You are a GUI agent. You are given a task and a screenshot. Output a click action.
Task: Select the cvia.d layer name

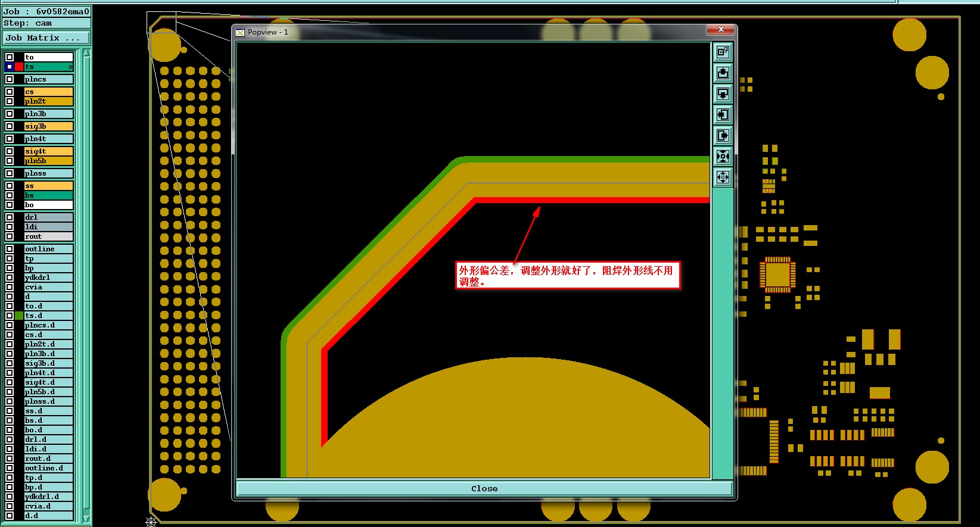click(x=49, y=506)
